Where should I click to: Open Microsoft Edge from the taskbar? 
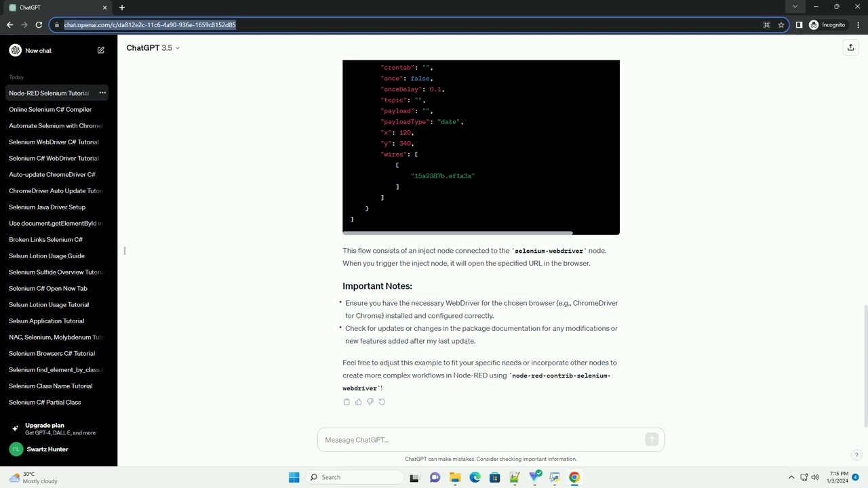pyautogui.click(x=475, y=477)
